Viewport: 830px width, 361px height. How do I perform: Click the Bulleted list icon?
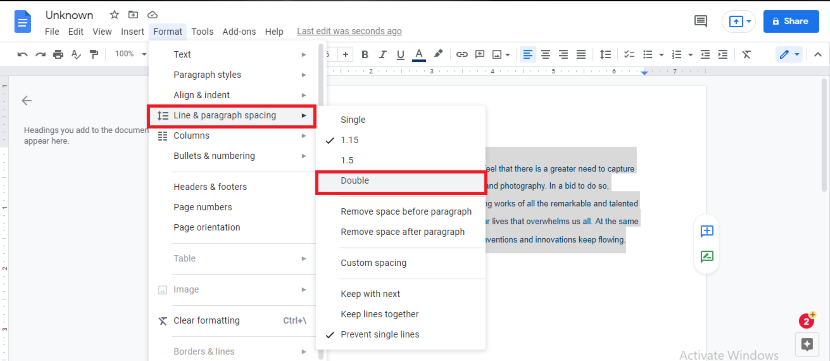[x=647, y=54]
